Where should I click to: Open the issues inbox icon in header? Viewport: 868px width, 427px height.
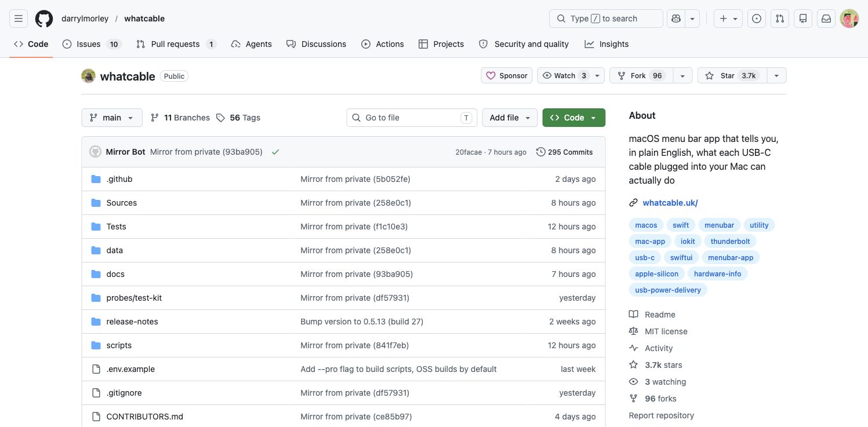(x=757, y=19)
